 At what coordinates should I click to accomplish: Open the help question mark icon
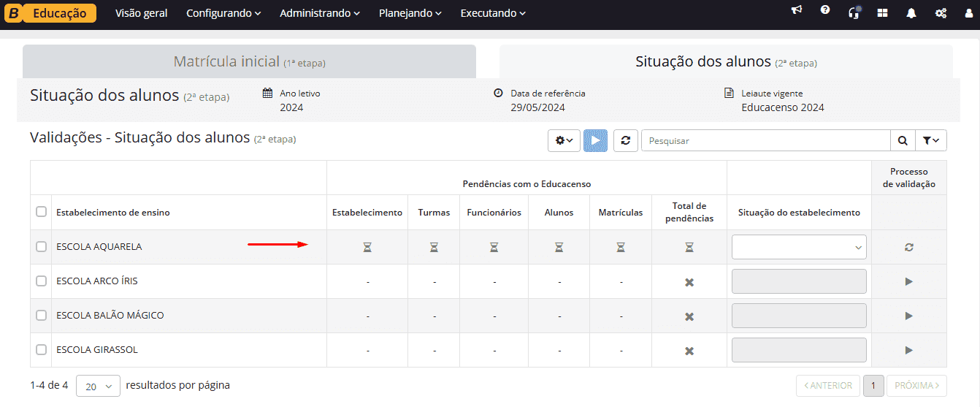coord(825,10)
